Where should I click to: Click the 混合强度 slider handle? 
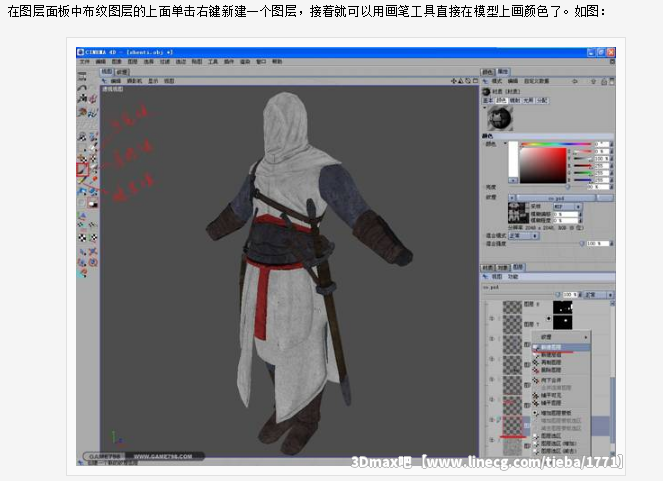click(582, 243)
